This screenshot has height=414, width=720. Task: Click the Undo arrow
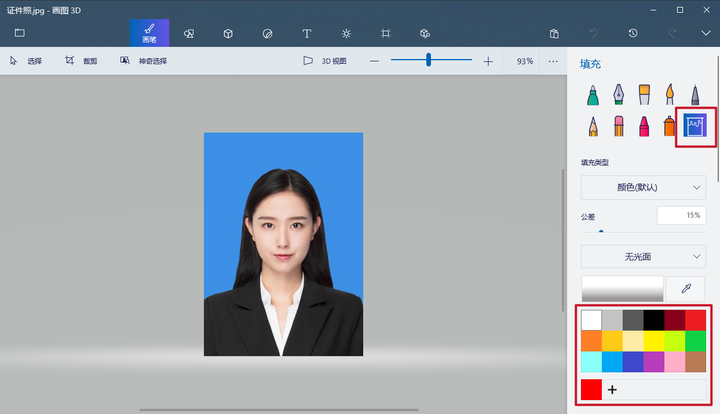tap(594, 34)
